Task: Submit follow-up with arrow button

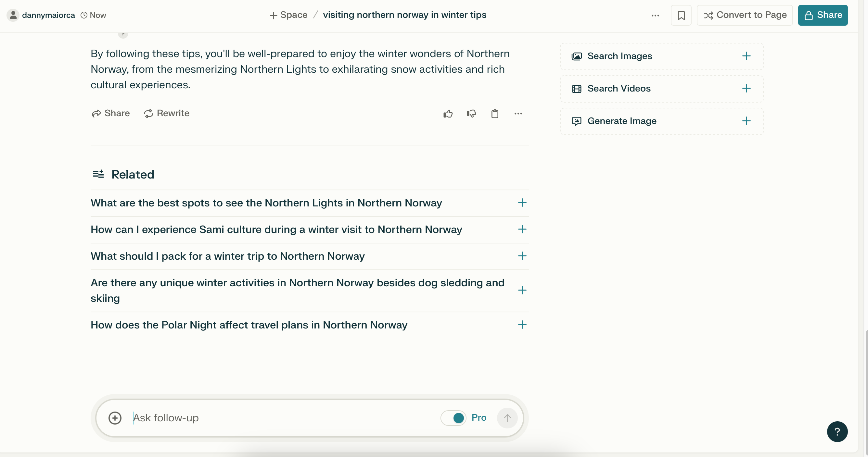Action: coord(507,418)
